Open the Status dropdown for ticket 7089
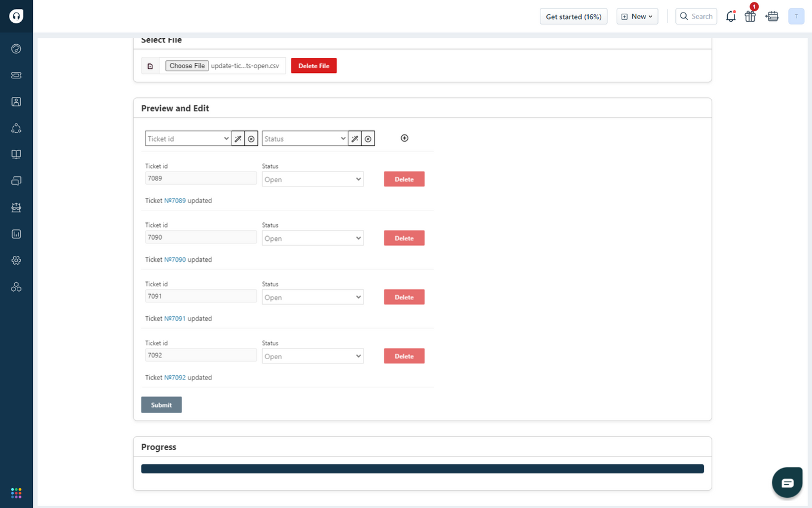Screen dimensions: 812x508 [x=312, y=179]
